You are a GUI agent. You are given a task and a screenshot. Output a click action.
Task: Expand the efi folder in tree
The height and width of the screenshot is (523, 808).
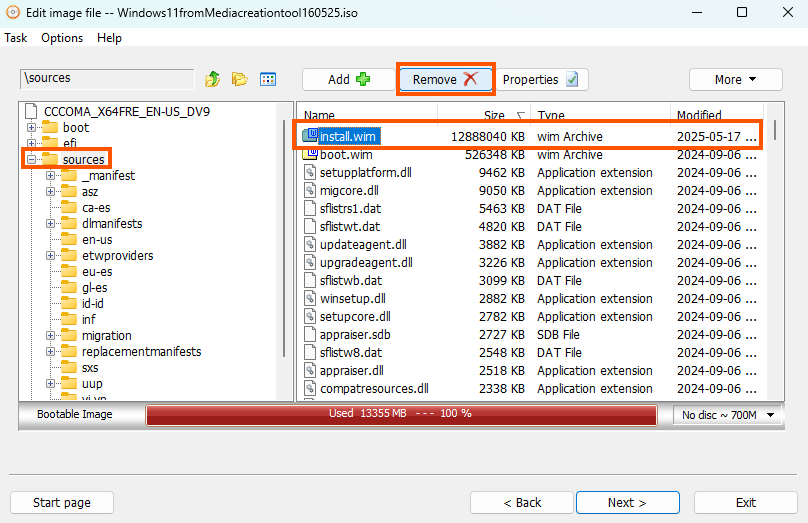pos(31,143)
